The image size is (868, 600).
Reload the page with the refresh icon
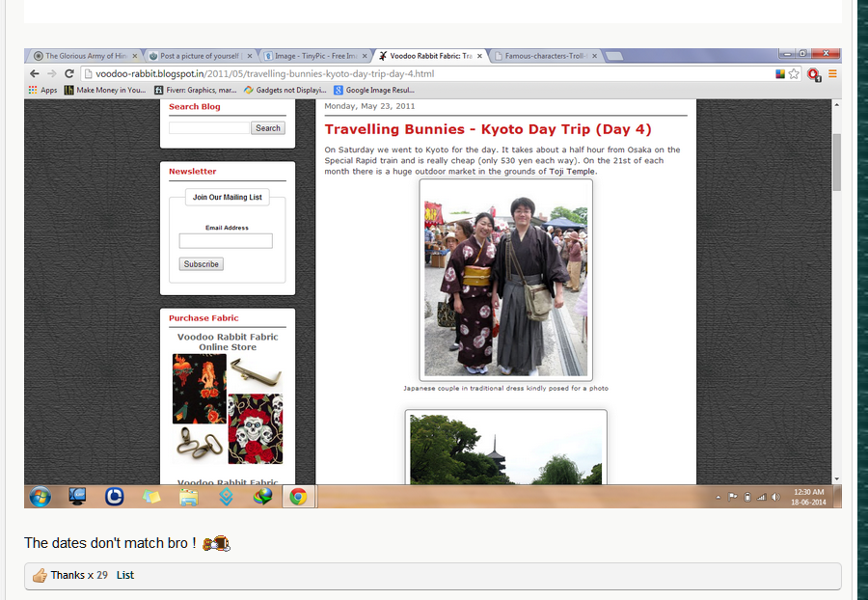(69, 73)
